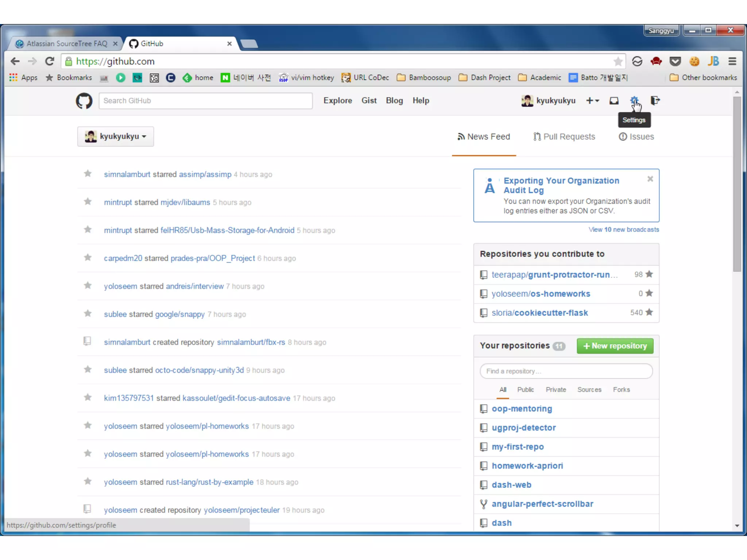Click the New repository button

tap(615, 346)
